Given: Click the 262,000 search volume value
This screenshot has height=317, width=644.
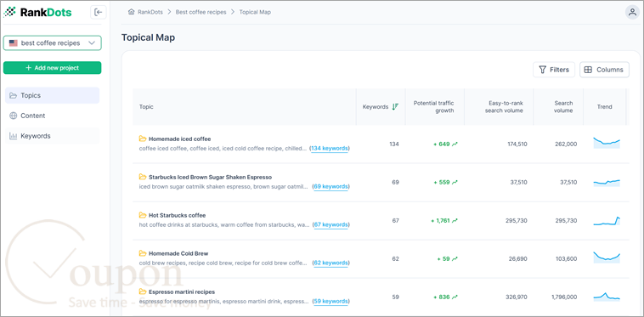Looking at the screenshot, I should 565,144.
